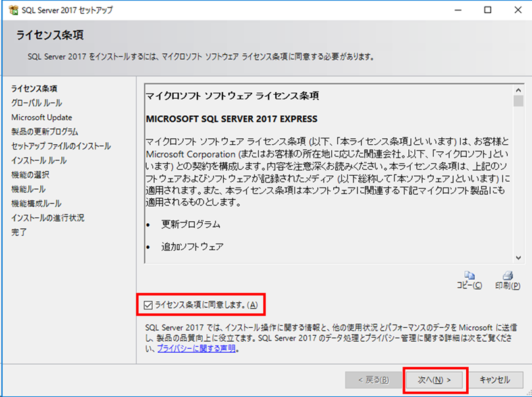Click the license text scroll up arrow
The image size is (532, 397).
[x=518, y=90]
